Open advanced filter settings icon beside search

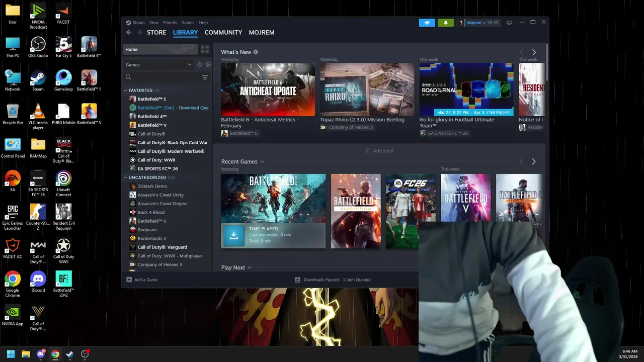coord(205,77)
